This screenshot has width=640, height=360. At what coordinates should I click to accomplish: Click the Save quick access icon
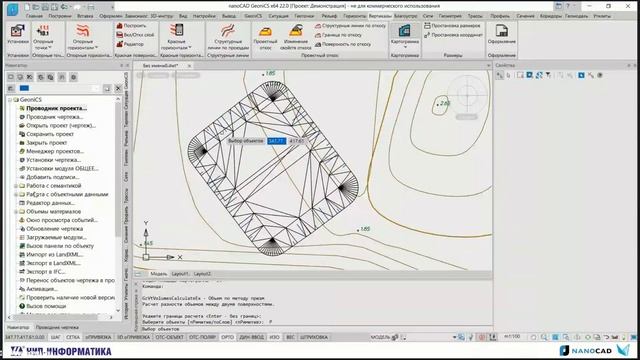[x=45, y=7]
